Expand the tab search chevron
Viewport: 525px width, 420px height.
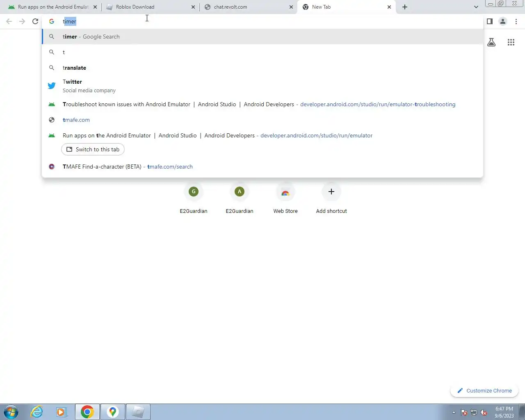(476, 7)
